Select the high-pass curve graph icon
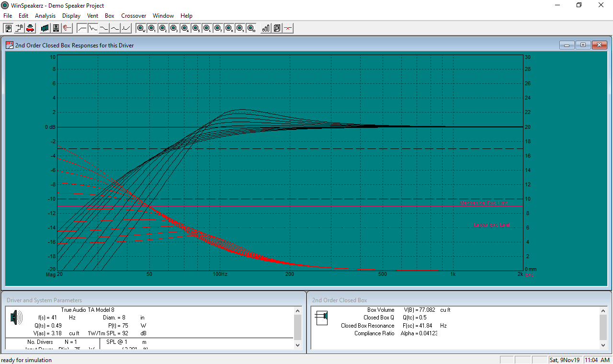 pyautogui.click(x=82, y=28)
